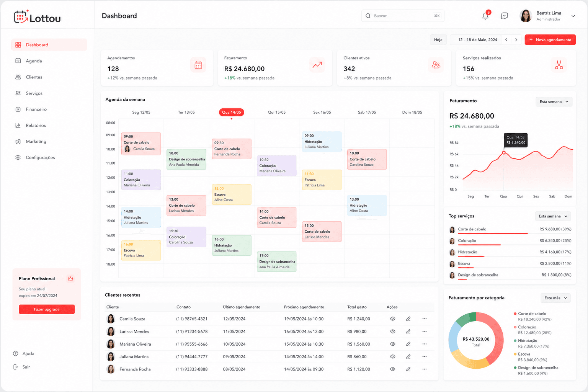
Task: Open Seg 09:00 Corte de cabelo Camila Souza
Action: click(141, 144)
